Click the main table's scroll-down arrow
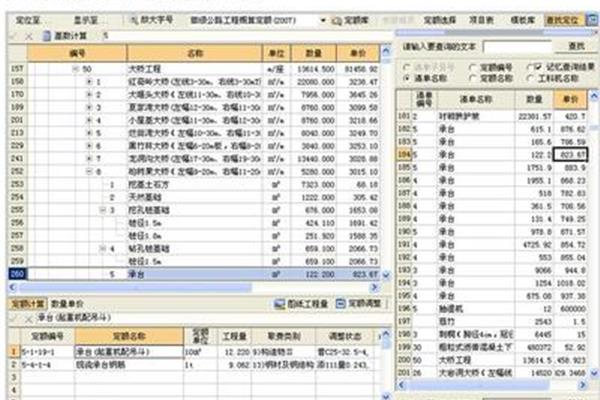This screenshot has width=600, height=400. tap(386, 275)
